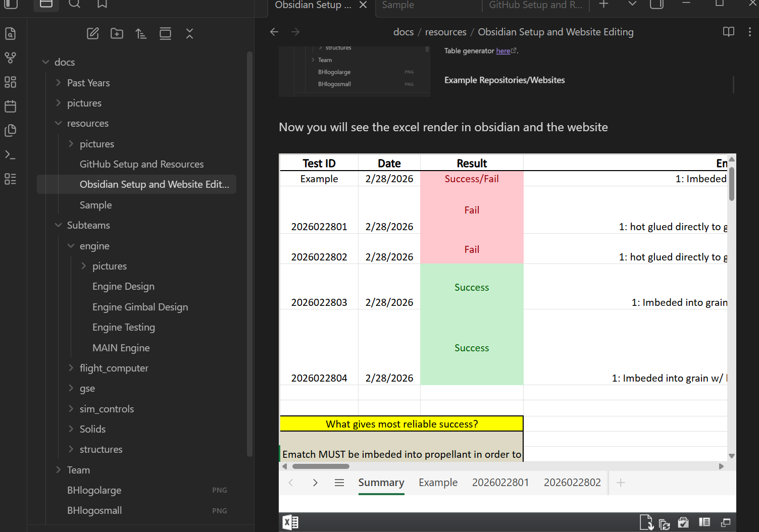The image size is (759, 532).
Task: Click the download icon in Excel embed footer
Action: 646,522
